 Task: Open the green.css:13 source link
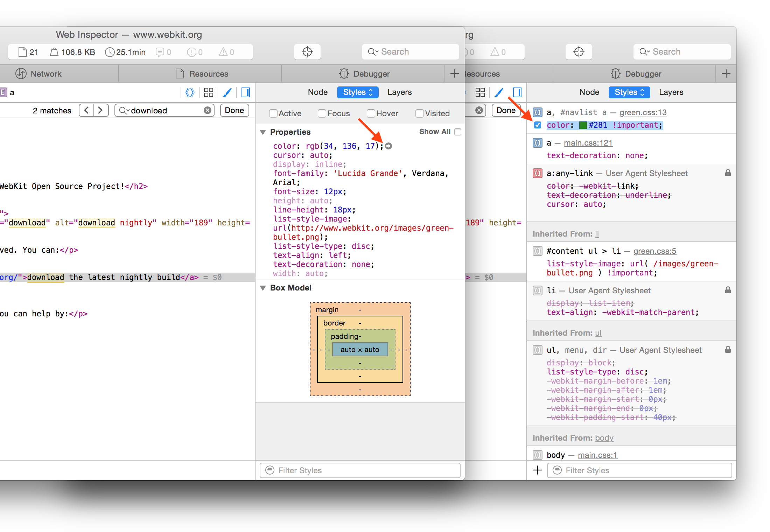pyautogui.click(x=643, y=112)
